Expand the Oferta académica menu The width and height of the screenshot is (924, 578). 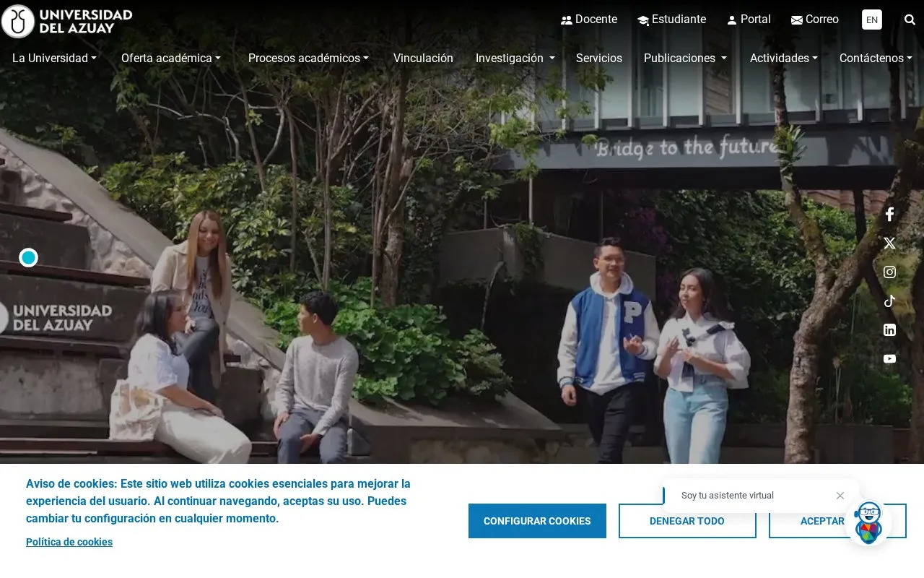(x=171, y=58)
